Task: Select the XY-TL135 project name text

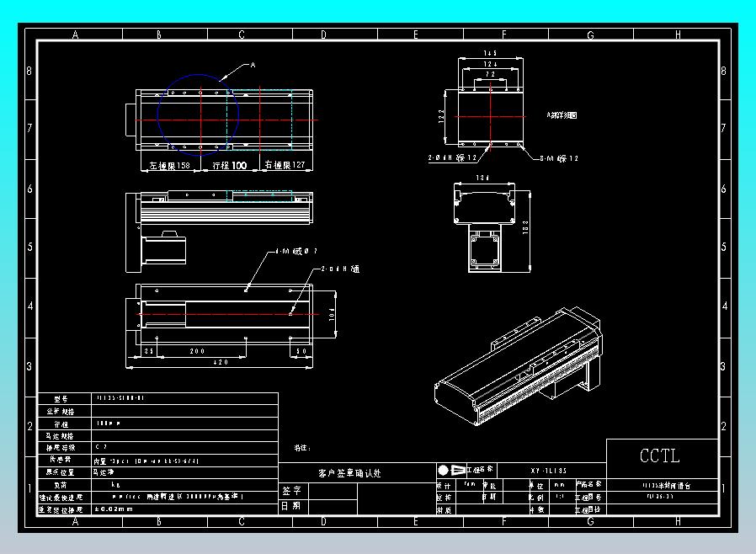Action: click(x=549, y=471)
